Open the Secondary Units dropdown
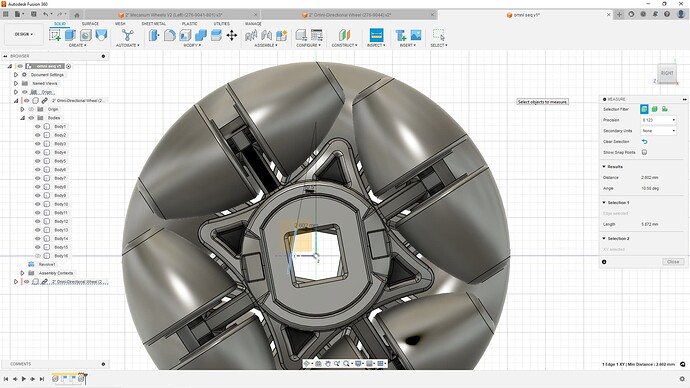The image size is (690, 388). click(658, 131)
